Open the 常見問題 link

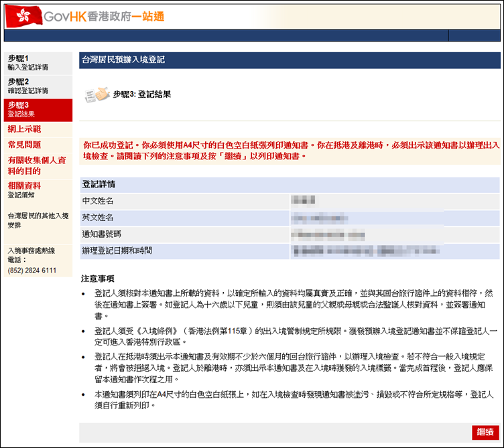[x=24, y=145]
